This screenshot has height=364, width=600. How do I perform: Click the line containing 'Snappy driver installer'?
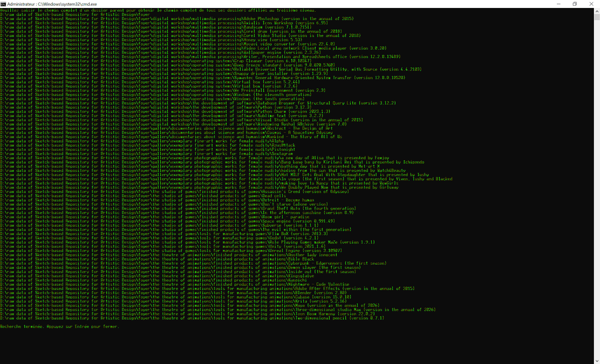(x=164, y=73)
